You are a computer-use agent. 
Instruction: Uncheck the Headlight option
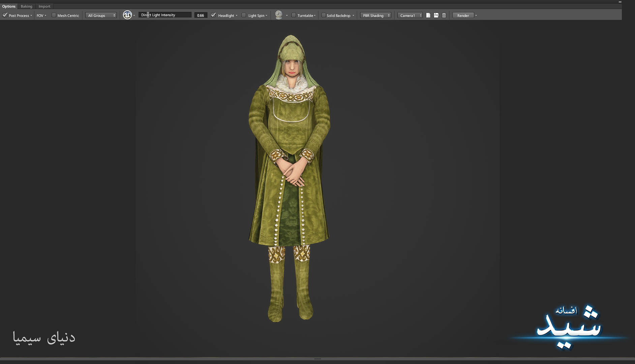pyautogui.click(x=213, y=15)
